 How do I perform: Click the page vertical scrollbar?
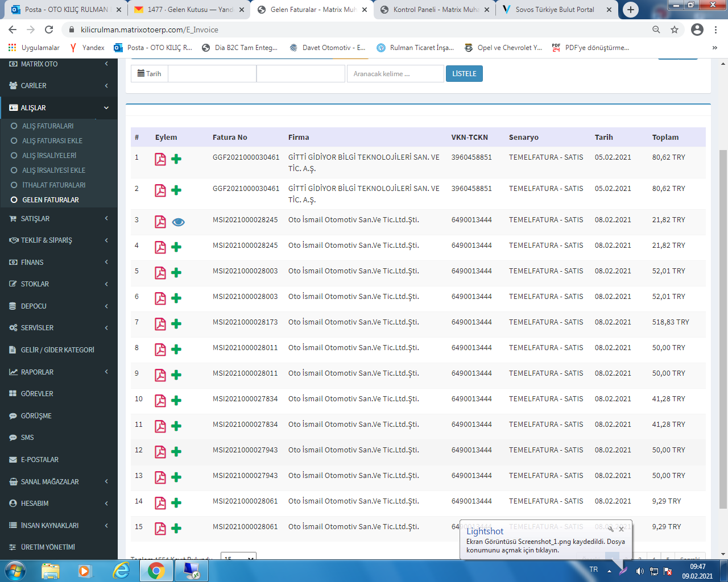(723, 330)
